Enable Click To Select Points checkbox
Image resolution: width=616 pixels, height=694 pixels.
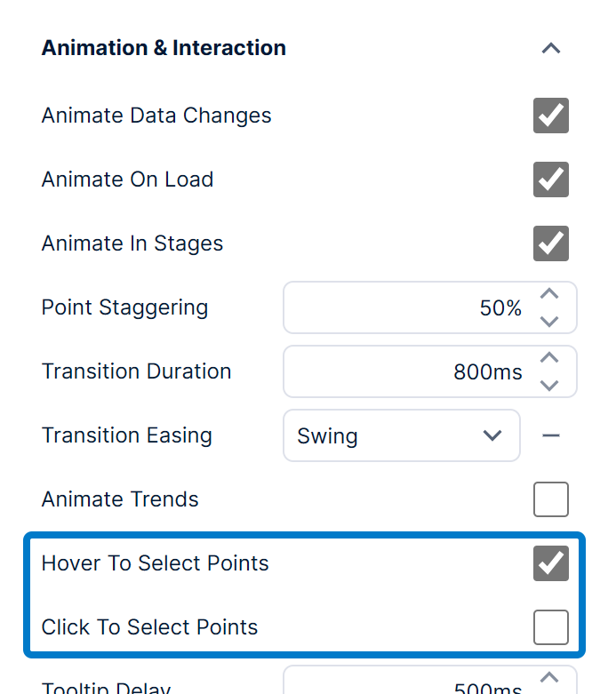pyautogui.click(x=551, y=627)
